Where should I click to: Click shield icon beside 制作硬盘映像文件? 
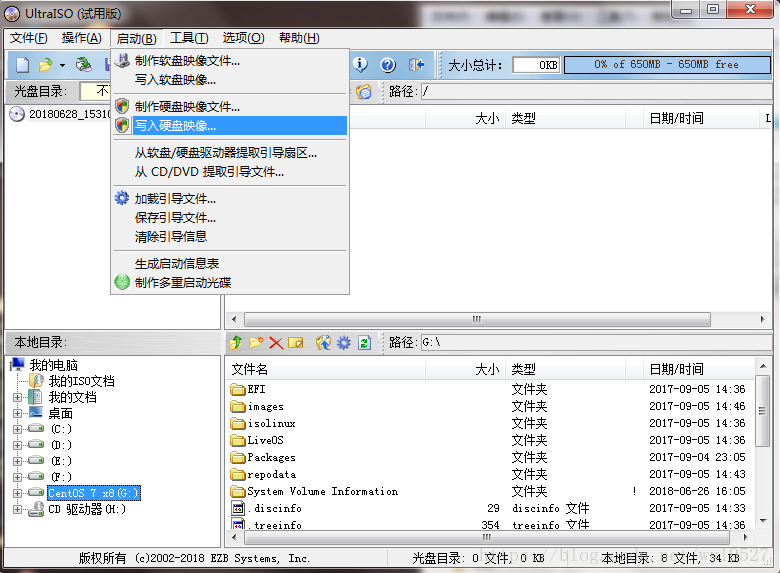122,106
